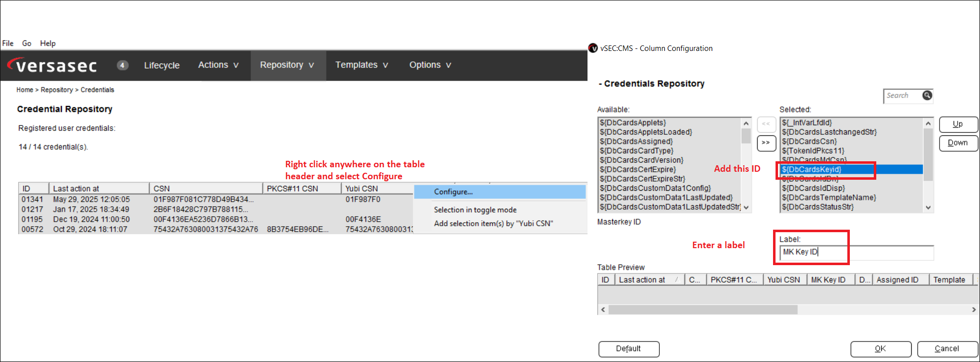Click left arrow of Table Preview scrollbar

603,310
